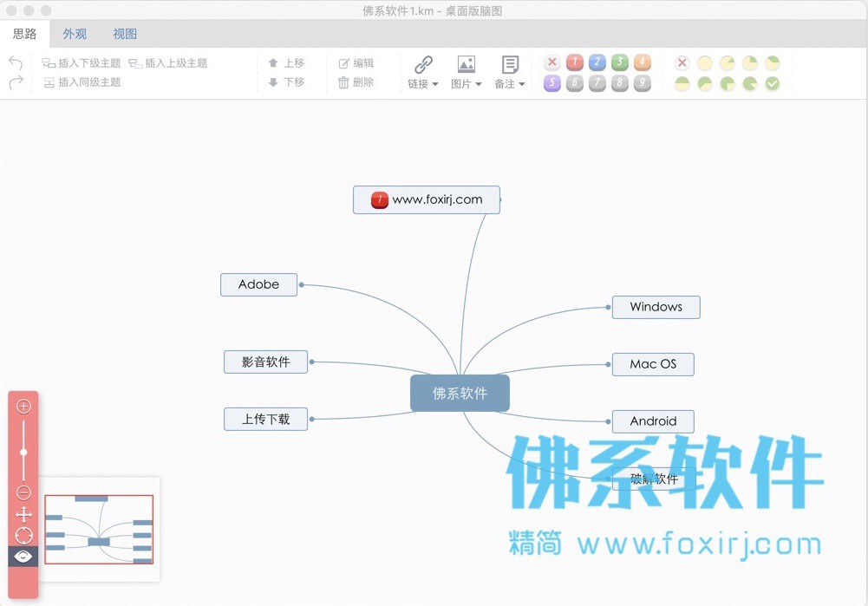Select the www.foxirj.com node text
868x606 pixels.
pyautogui.click(x=437, y=199)
